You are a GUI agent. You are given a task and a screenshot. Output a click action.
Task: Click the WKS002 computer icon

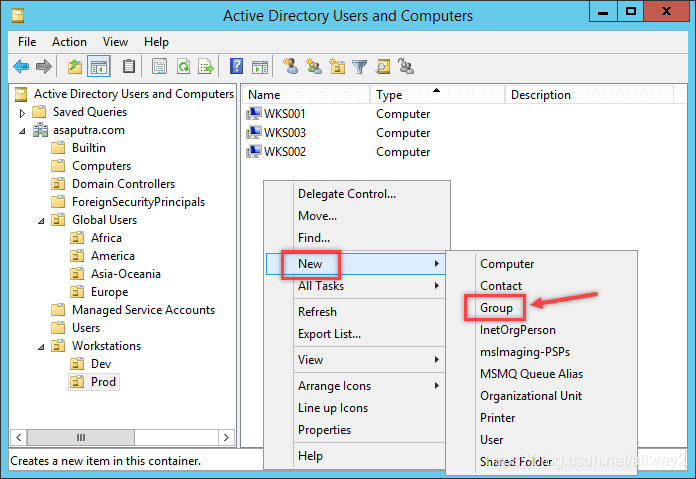(254, 151)
